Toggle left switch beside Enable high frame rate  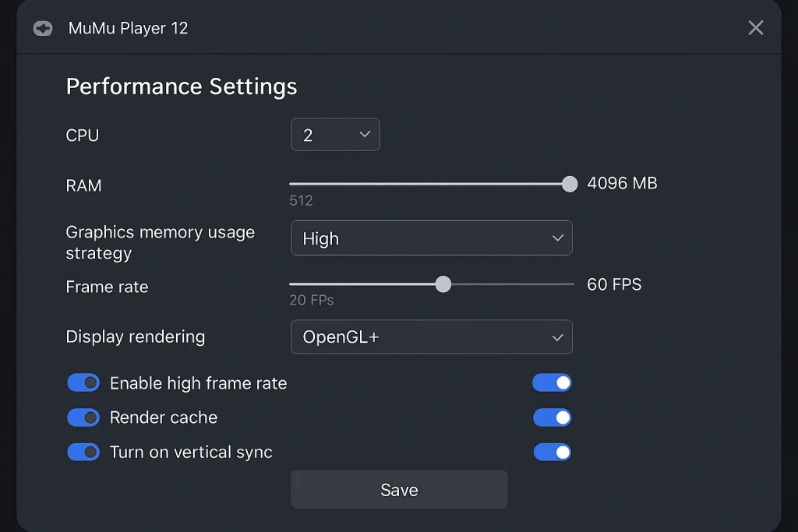point(83,382)
